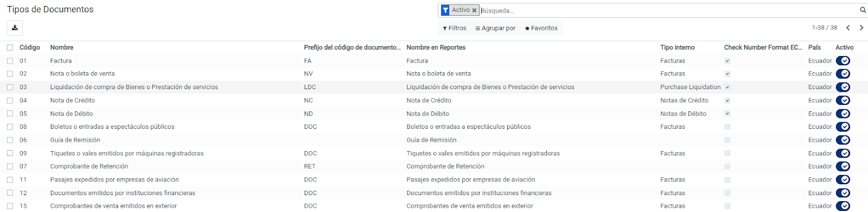Sort by Nombre column header

pyautogui.click(x=62, y=47)
